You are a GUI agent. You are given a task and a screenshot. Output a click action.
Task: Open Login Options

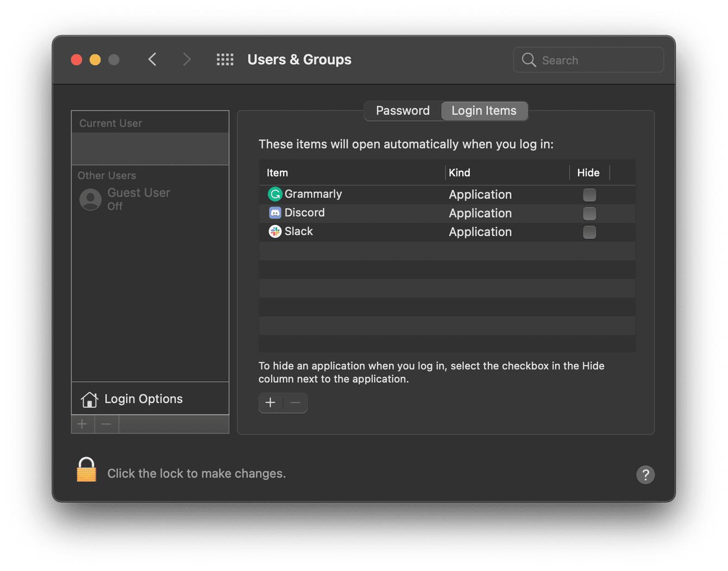click(x=150, y=399)
